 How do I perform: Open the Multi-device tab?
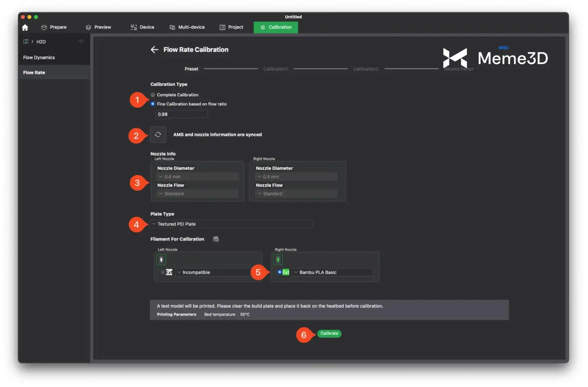coord(187,27)
